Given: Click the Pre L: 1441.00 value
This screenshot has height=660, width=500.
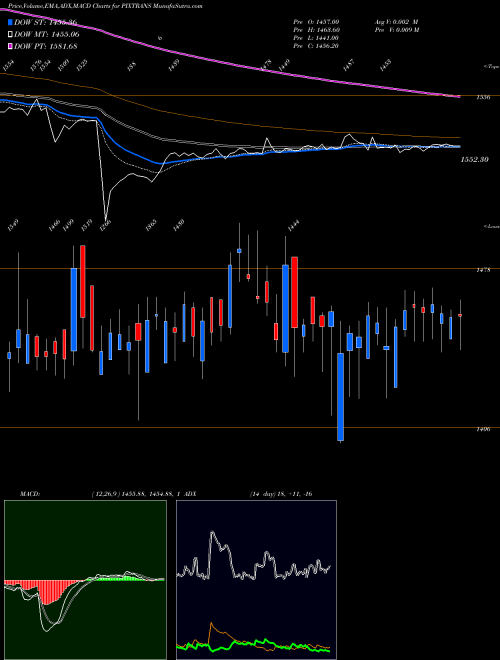Looking at the screenshot, I should 316,38.
